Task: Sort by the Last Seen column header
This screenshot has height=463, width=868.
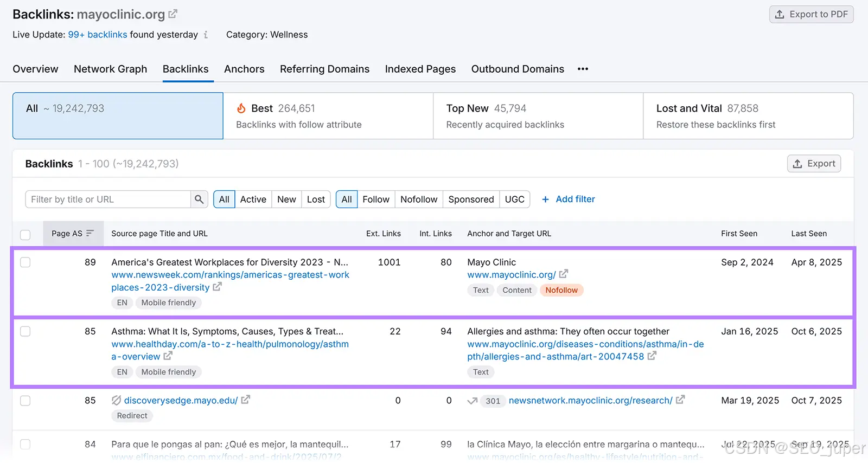Action: (809, 234)
